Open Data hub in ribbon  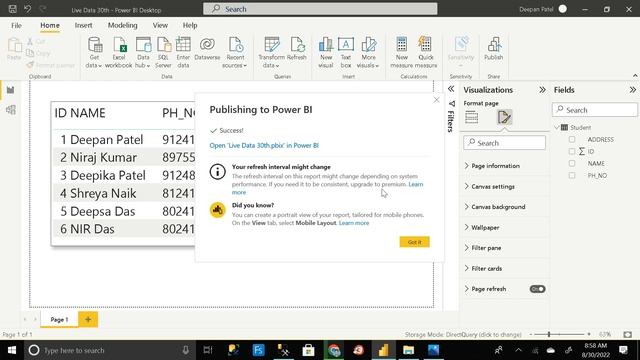click(143, 52)
